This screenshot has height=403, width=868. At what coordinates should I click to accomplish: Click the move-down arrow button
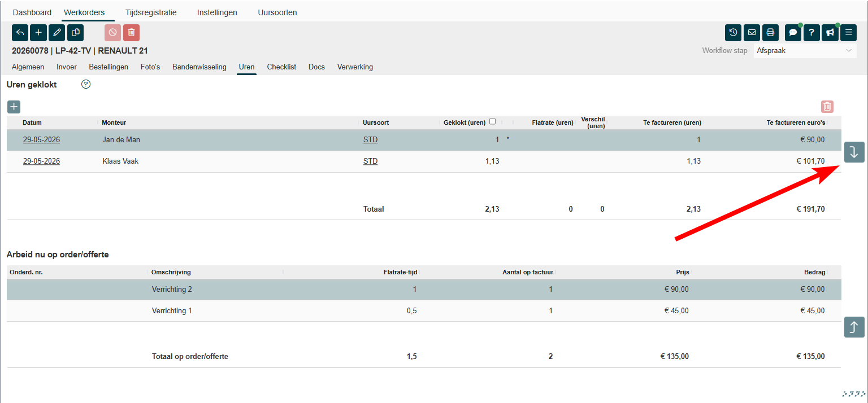click(x=854, y=152)
